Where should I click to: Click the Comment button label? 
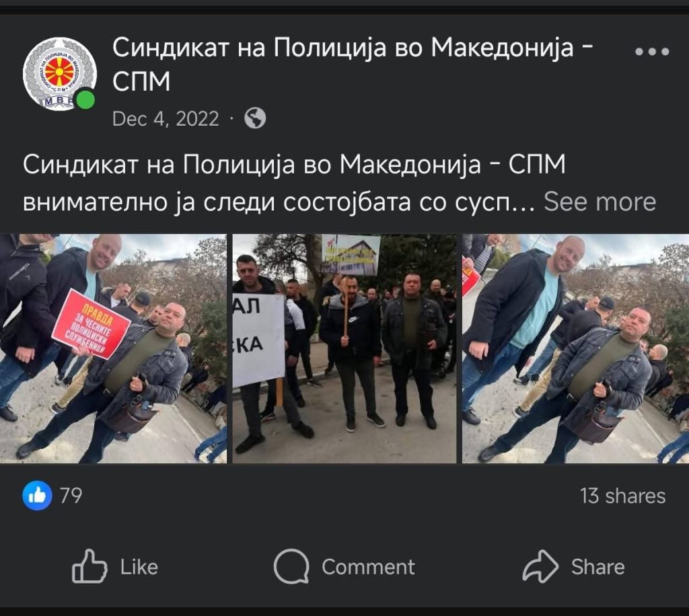tap(368, 567)
